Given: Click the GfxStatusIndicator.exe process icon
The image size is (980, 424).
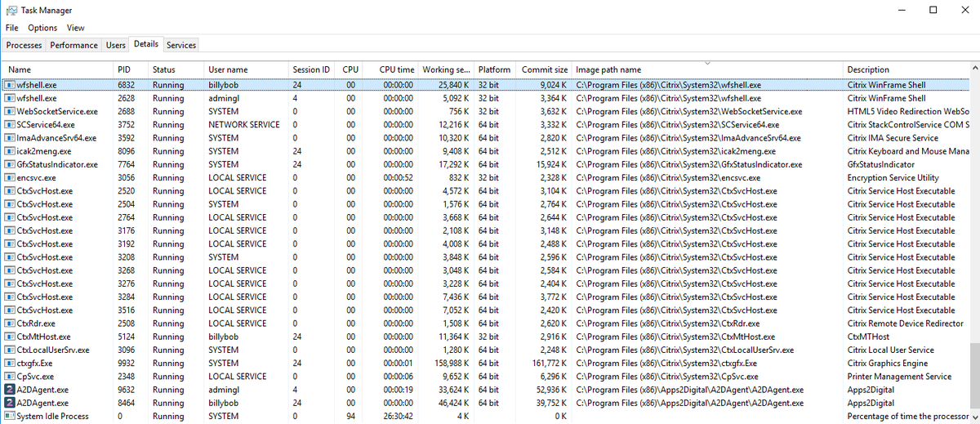Looking at the screenshot, I should point(10,164).
